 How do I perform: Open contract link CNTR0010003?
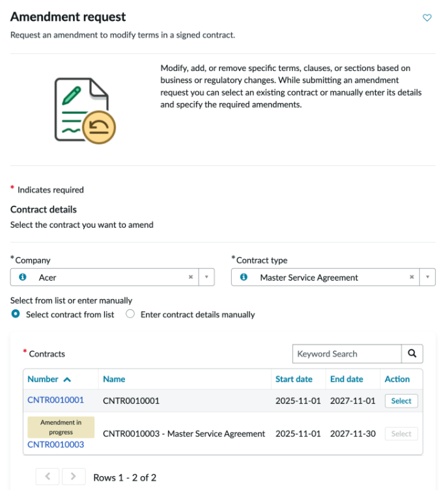56,445
